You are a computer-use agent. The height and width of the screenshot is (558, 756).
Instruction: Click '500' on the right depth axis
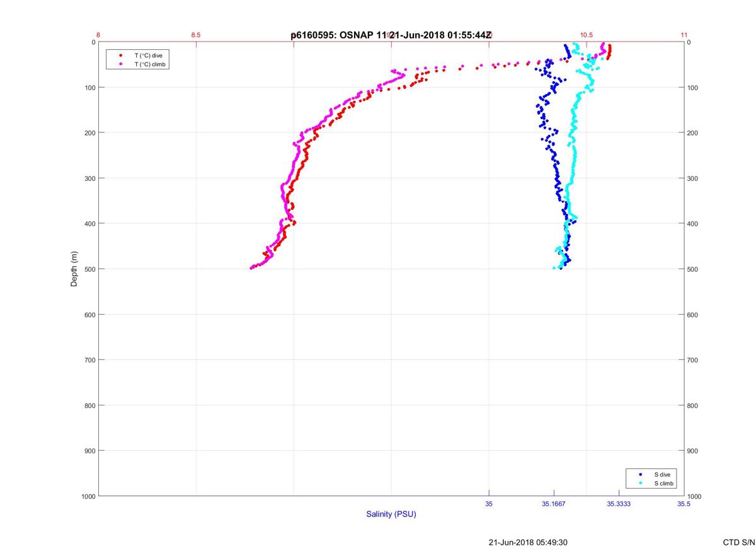pyautogui.click(x=693, y=269)
